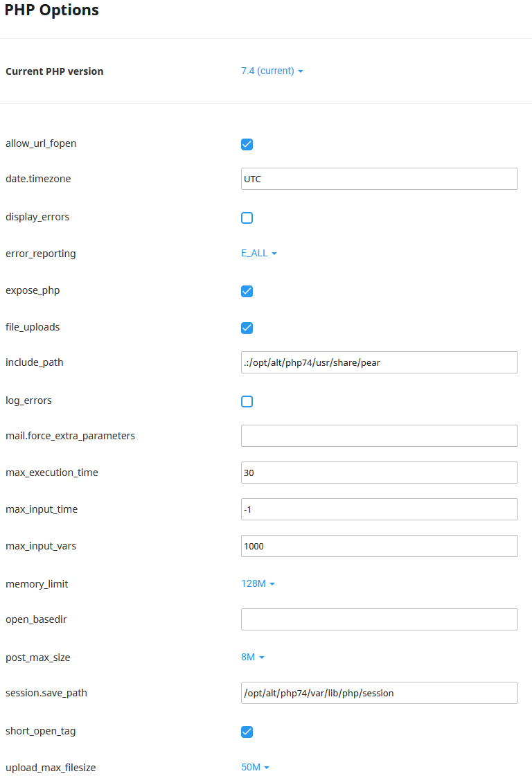Open the memory_limit 128M dropdown
This screenshot has width=532, height=776.
[258, 584]
